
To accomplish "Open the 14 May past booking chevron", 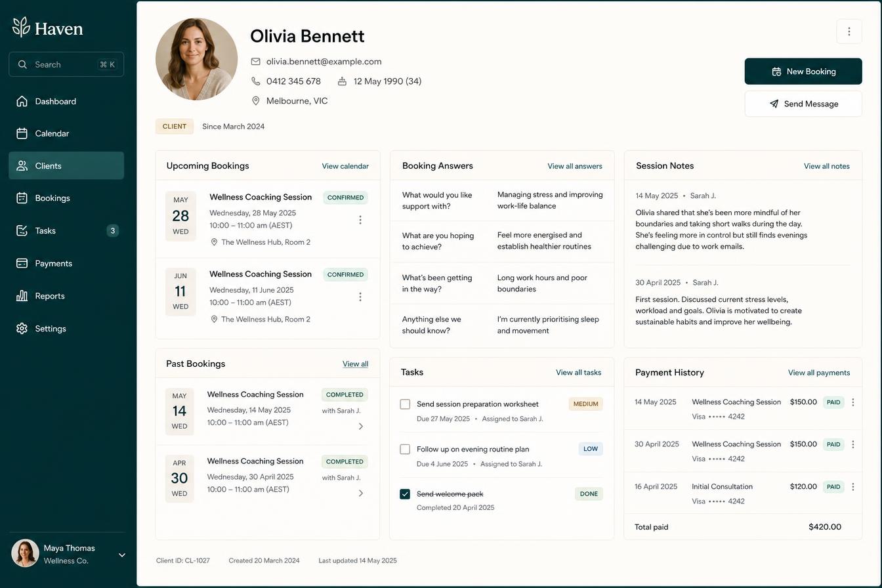I will [361, 427].
